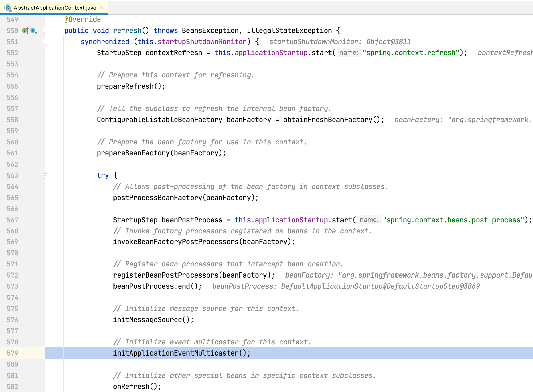The height and width of the screenshot is (392, 533).
Task: Collapse the try block fold marker
Action: [x=45, y=176]
